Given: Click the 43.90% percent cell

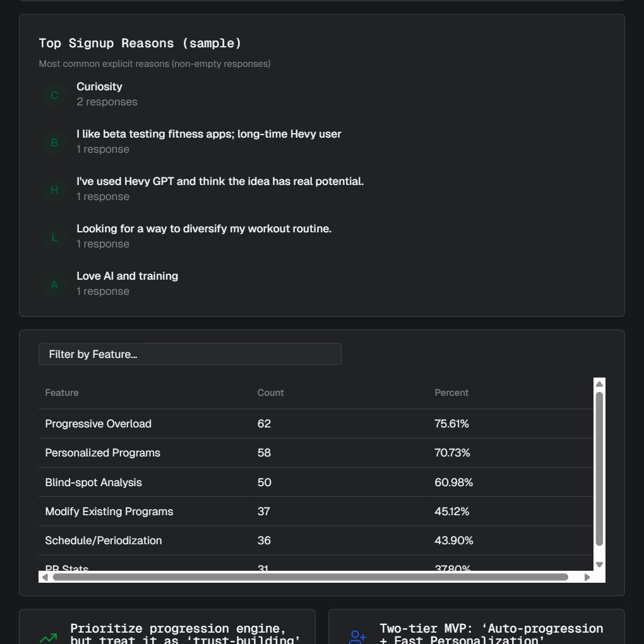Looking at the screenshot, I should tap(454, 540).
